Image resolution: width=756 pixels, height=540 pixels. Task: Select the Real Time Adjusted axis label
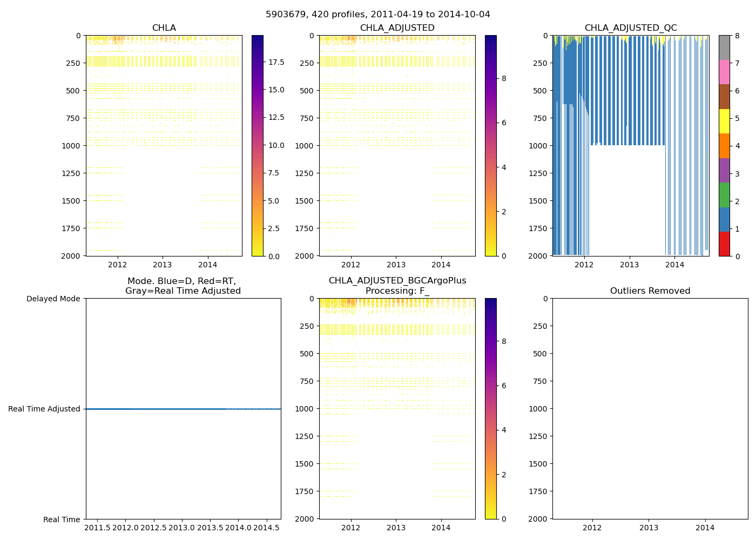44,409
